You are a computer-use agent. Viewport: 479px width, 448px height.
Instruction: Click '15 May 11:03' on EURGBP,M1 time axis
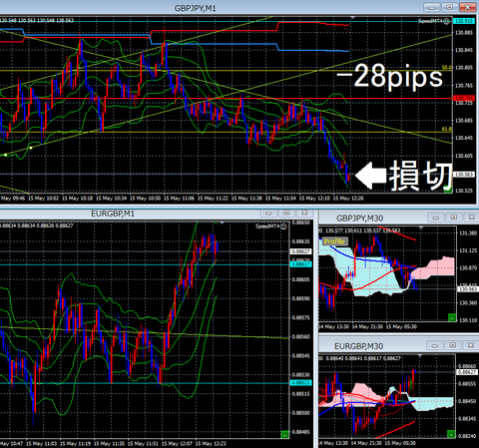pos(42,444)
